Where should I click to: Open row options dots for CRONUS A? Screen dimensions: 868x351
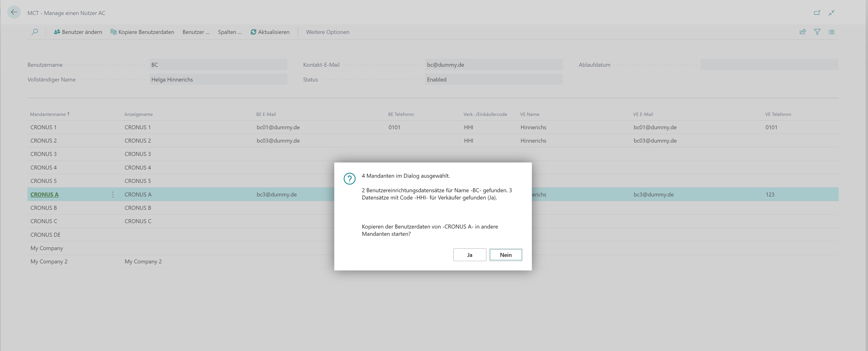click(x=113, y=195)
